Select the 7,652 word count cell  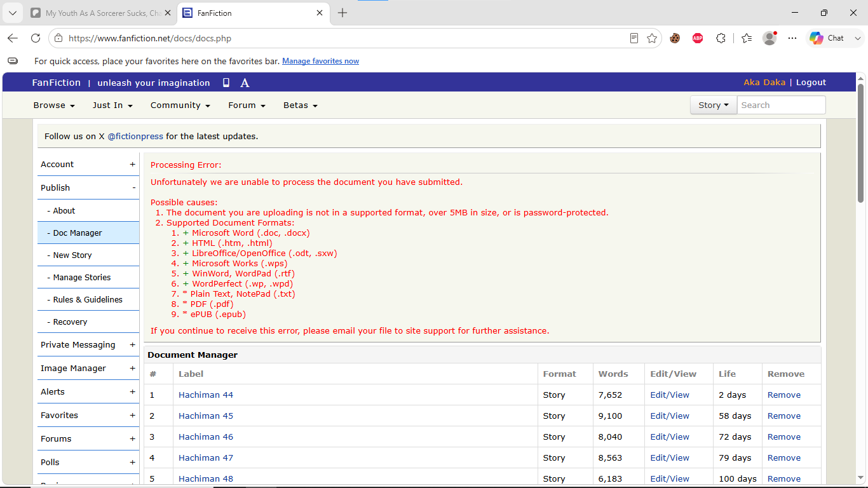pyautogui.click(x=618, y=395)
